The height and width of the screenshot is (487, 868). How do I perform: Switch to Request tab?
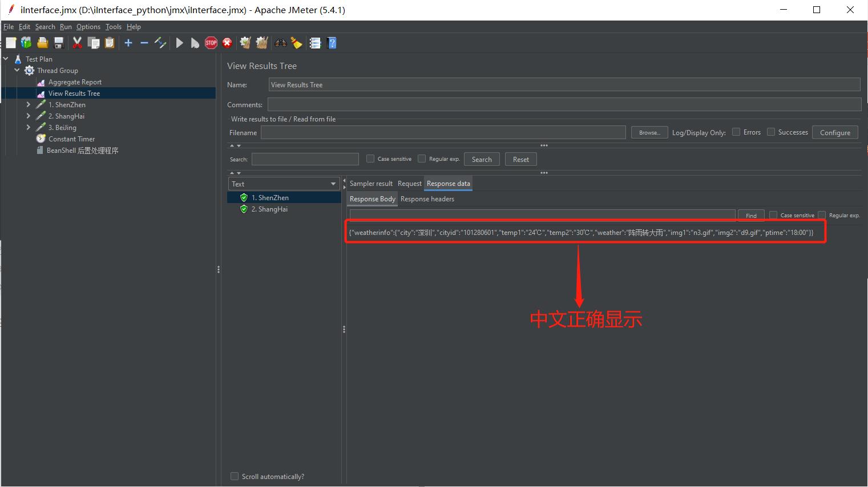click(410, 184)
